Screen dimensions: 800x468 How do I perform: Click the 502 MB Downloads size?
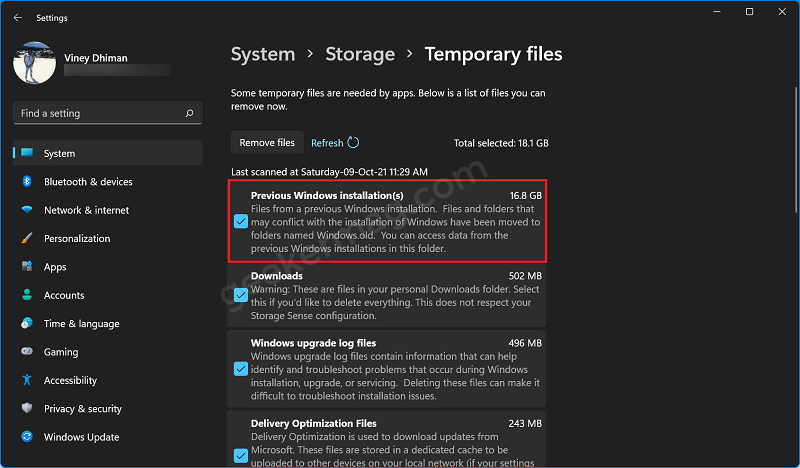[x=525, y=276]
